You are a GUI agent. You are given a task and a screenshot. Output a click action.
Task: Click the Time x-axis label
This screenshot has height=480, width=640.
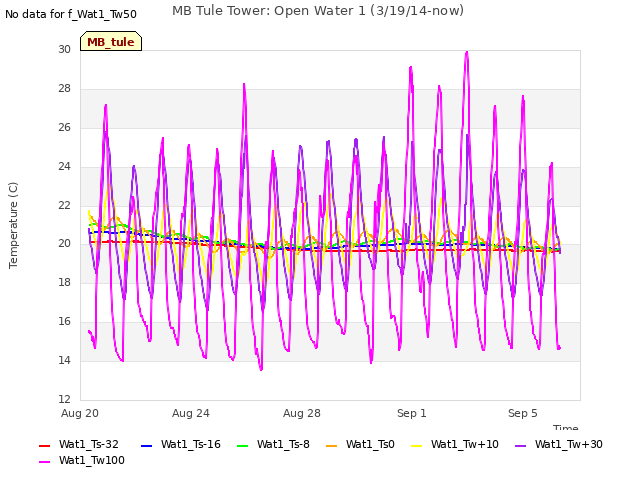click(x=566, y=427)
